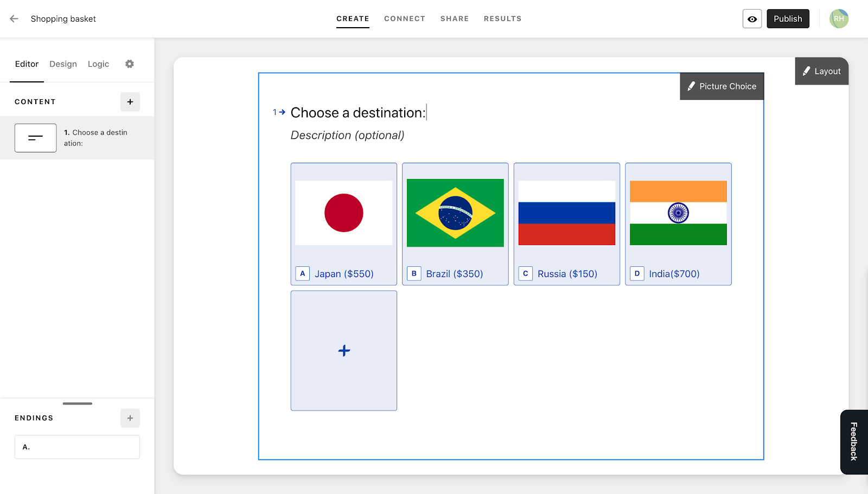Open form settings gear icon
Viewport: 868px width, 494px height.
[x=129, y=64]
